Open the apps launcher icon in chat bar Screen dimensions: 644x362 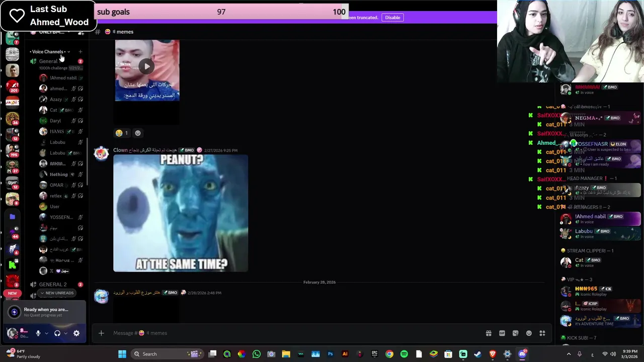click(542, 333)
